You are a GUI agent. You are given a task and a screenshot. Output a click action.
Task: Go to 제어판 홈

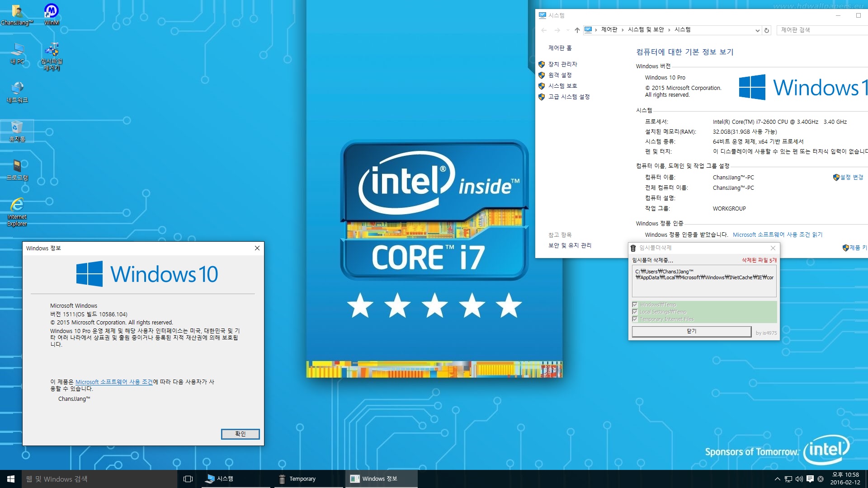pos(560,48)
